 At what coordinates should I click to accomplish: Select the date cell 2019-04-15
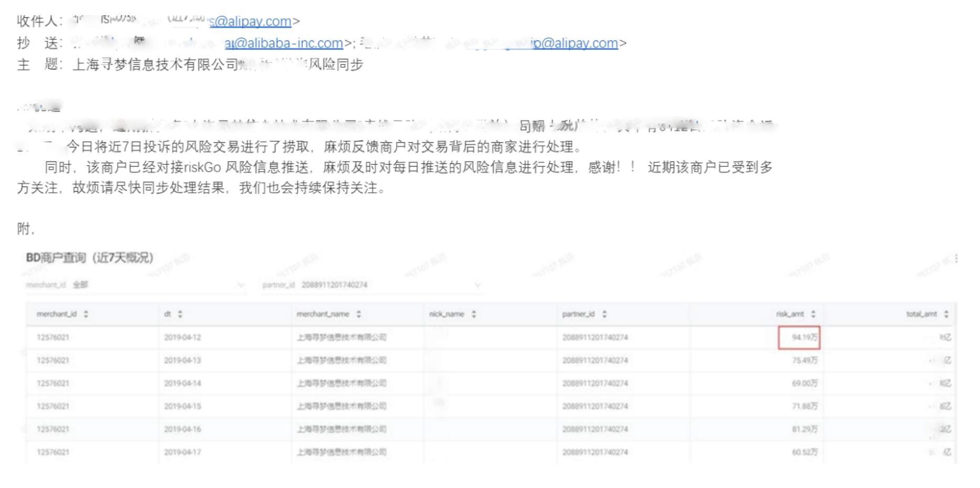tap(182, 406)
